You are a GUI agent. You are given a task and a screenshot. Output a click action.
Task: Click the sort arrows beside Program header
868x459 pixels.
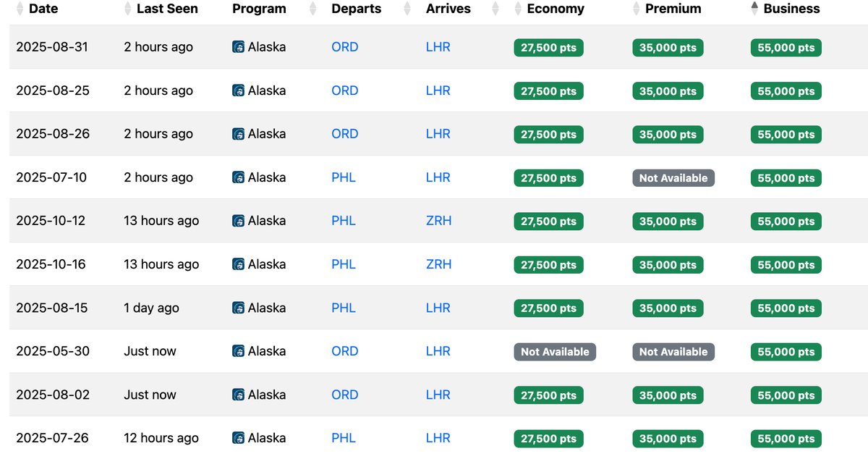point(312,9)
